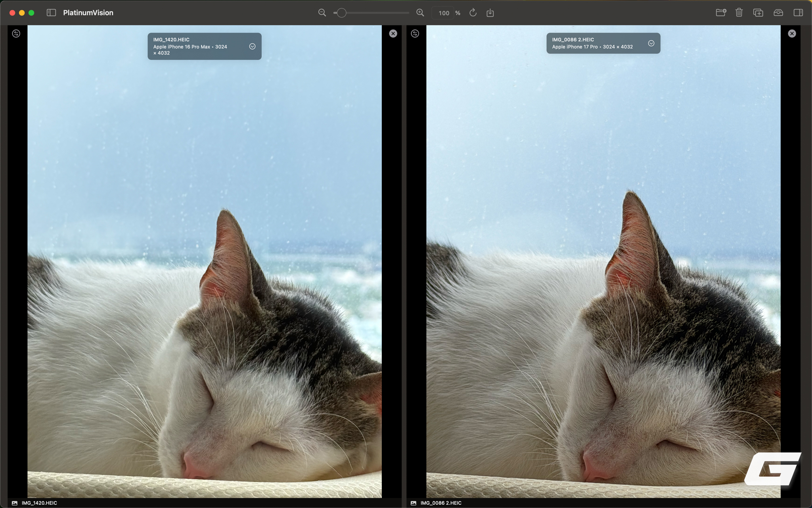Toggle the right inspector panel

(798, 13)
